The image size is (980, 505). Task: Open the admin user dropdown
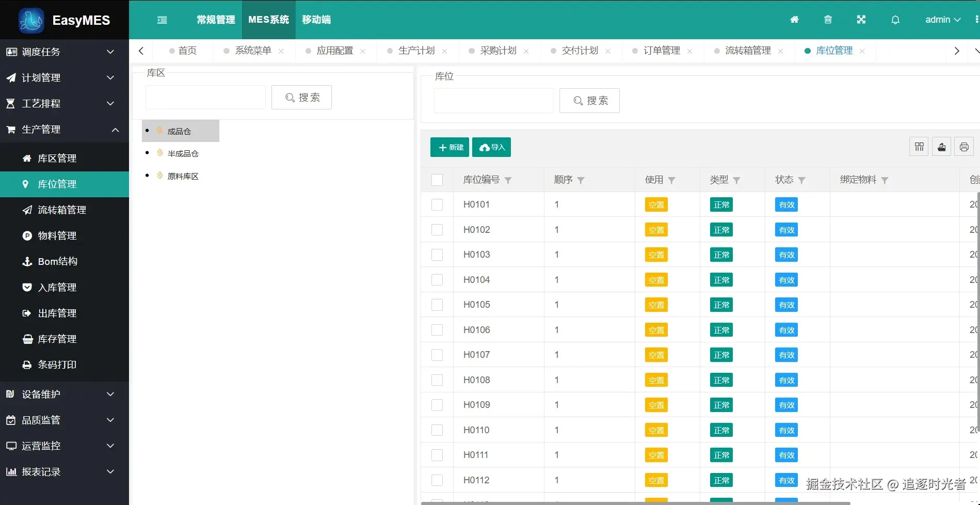coord(943,20)
